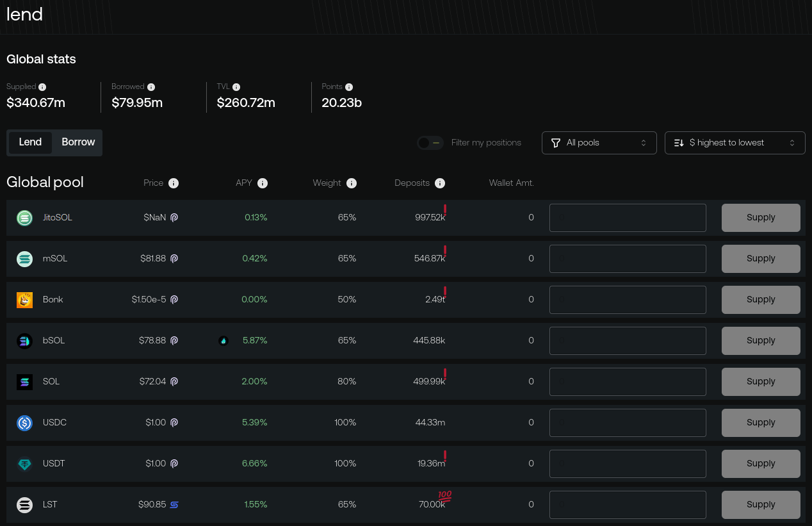Toggle the Filter my positions switch
The height and width of the screenshot is (526, 812).
tap(430, 143)
